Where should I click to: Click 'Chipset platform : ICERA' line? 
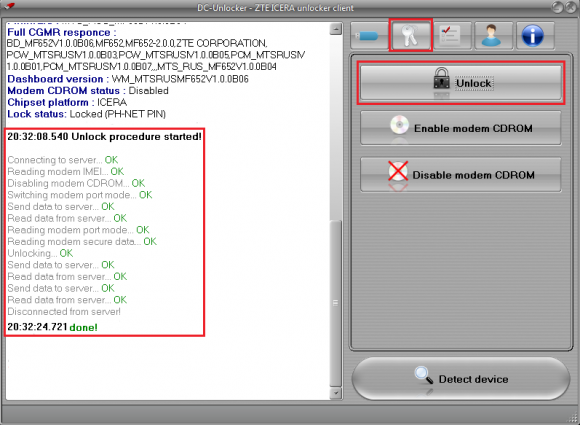point(67,102)
